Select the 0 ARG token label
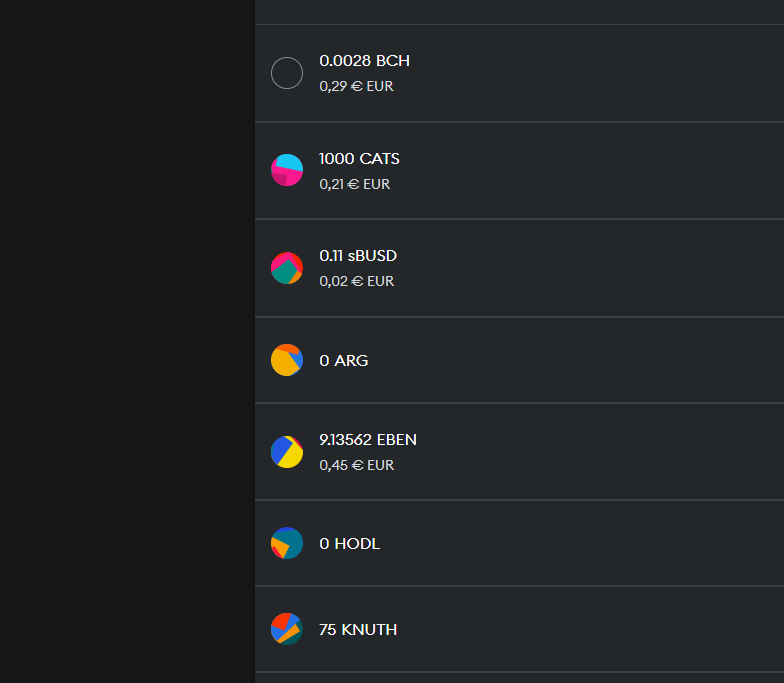The height and width of the screenshot is (683, 784). pyautogui.click(x=344, y=360)
